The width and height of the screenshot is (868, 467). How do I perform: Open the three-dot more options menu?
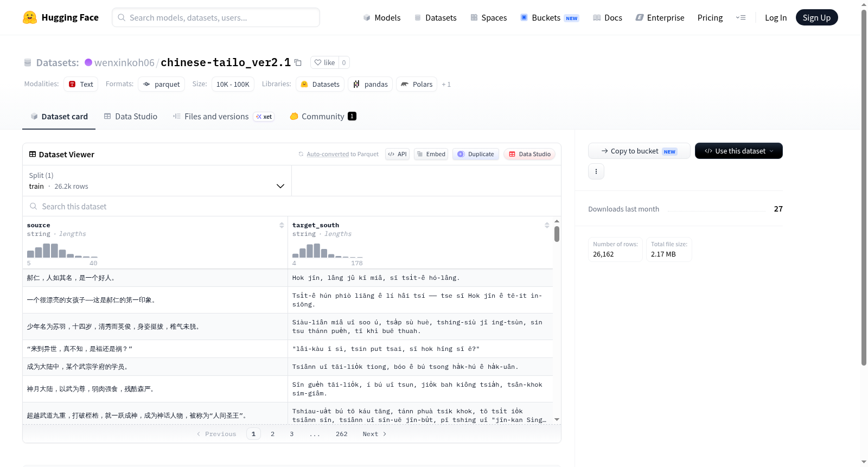[x=596, y=171]
